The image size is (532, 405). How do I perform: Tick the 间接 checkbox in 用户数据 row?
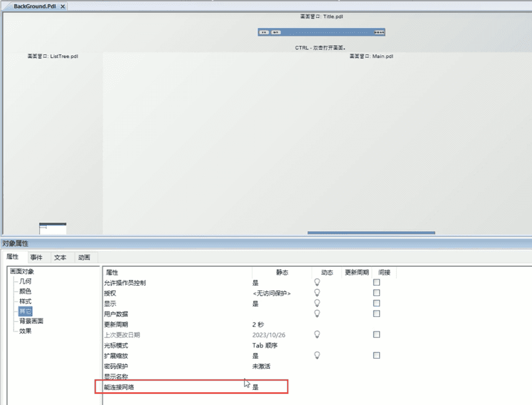377,314
